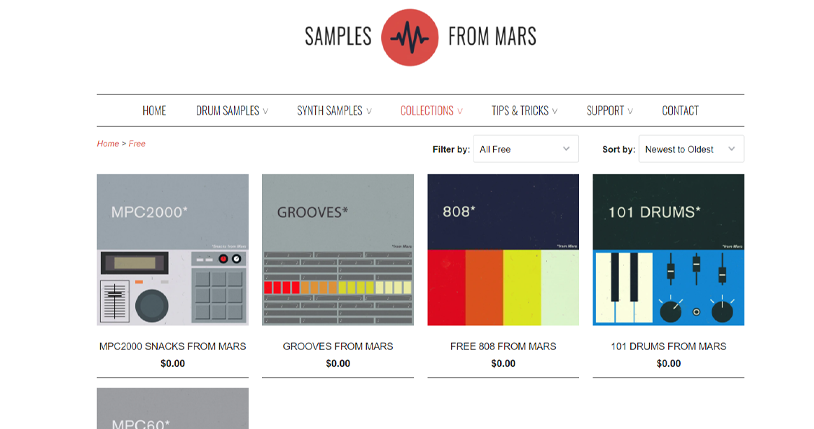Expand the Synth Samples menu
Viewport: 814px width, 429px height.
click(x=334, y=111)
